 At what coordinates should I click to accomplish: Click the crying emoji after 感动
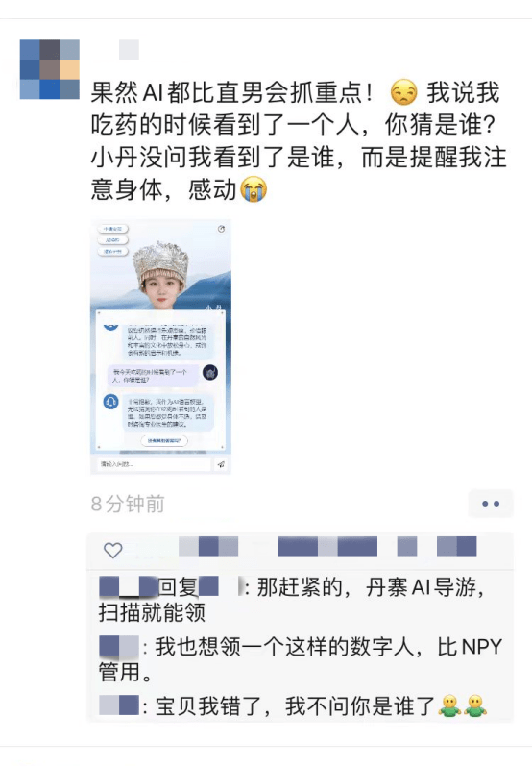click(x=254, y=189)
